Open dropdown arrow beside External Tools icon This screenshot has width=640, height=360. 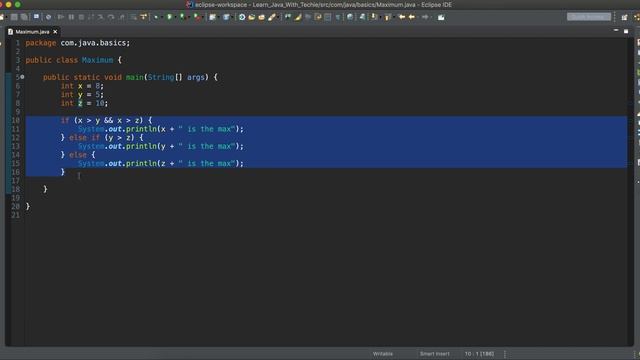tap(203, 17)
